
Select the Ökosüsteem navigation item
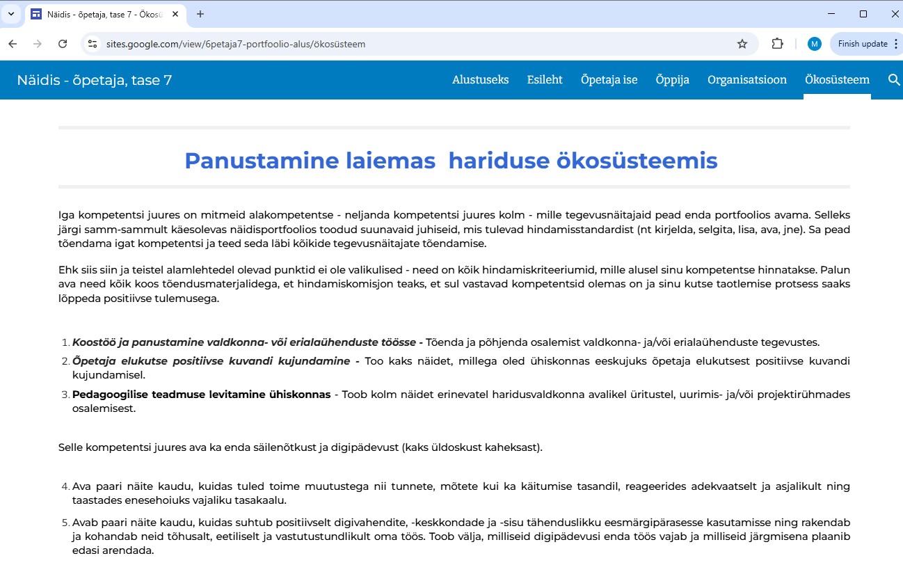pos(837,80)
